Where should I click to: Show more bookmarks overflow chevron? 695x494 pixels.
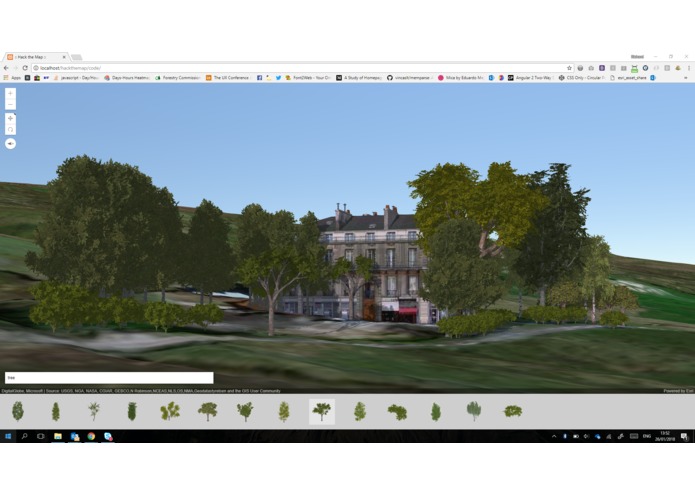click(686, 78)
